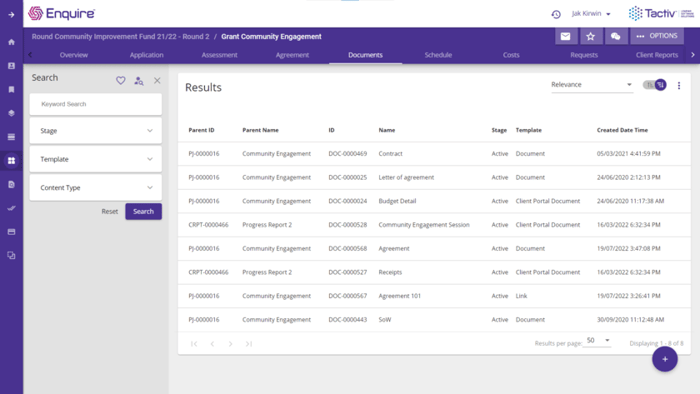Open the document icon in sidebar
This screenshot has width=700, height=394.
pos(11,184)
